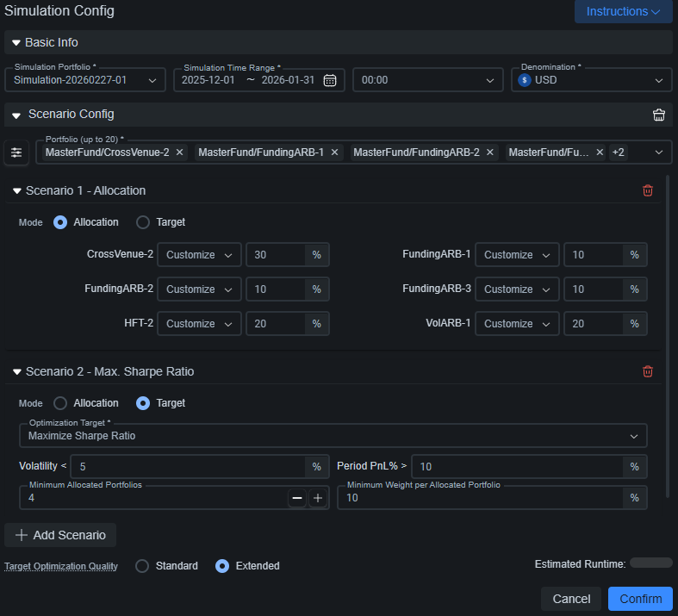
Task: Choose Extended optimization quality
Action: (222, 566)
